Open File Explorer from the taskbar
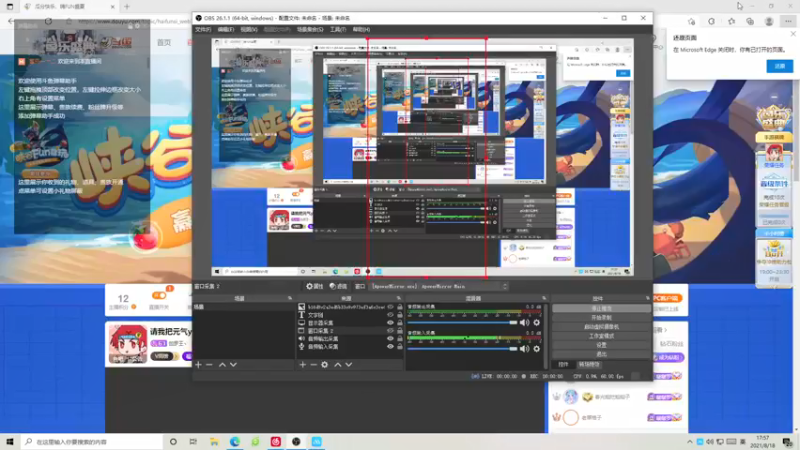800x450 pixels. point(214,441)
